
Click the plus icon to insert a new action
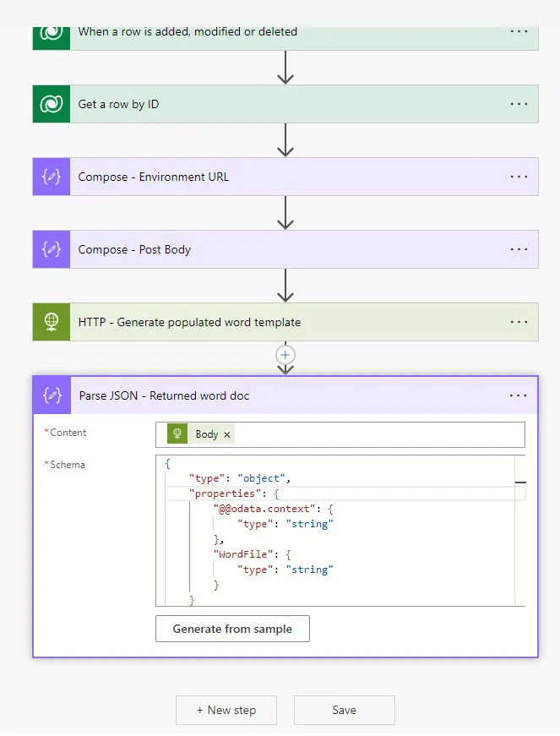285,356
